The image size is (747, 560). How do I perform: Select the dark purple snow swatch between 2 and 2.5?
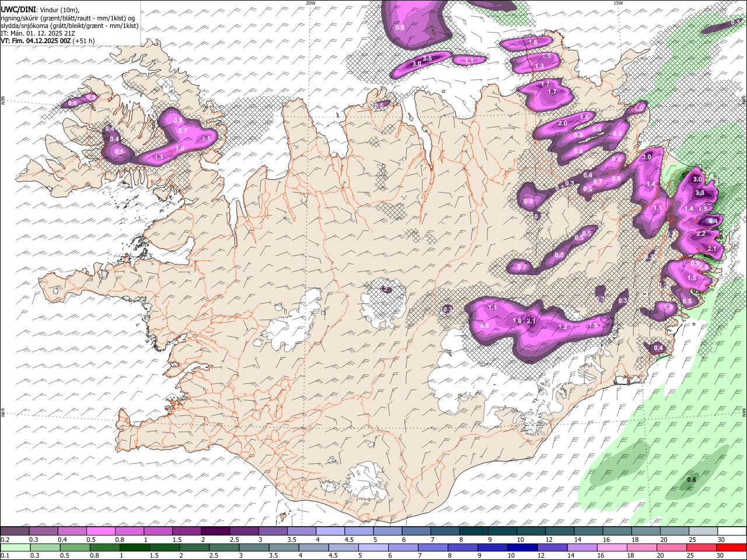click(x=215, y=531)
